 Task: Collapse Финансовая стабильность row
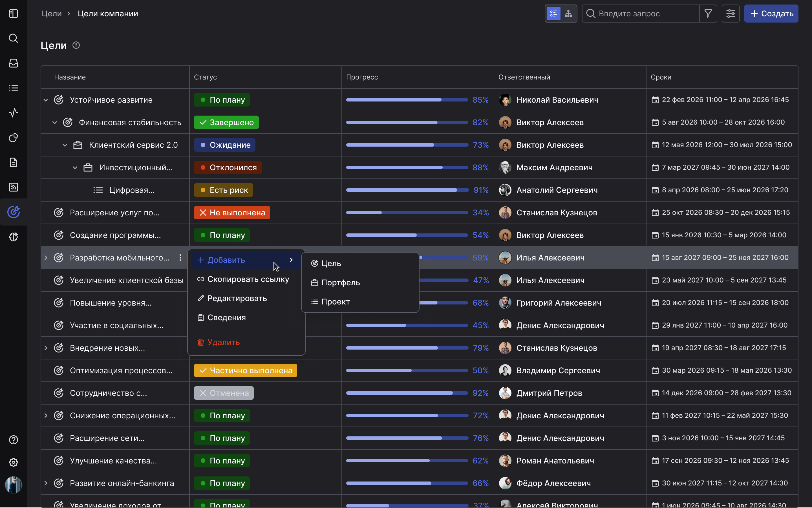pyautogui.click(x=55, y=122)
